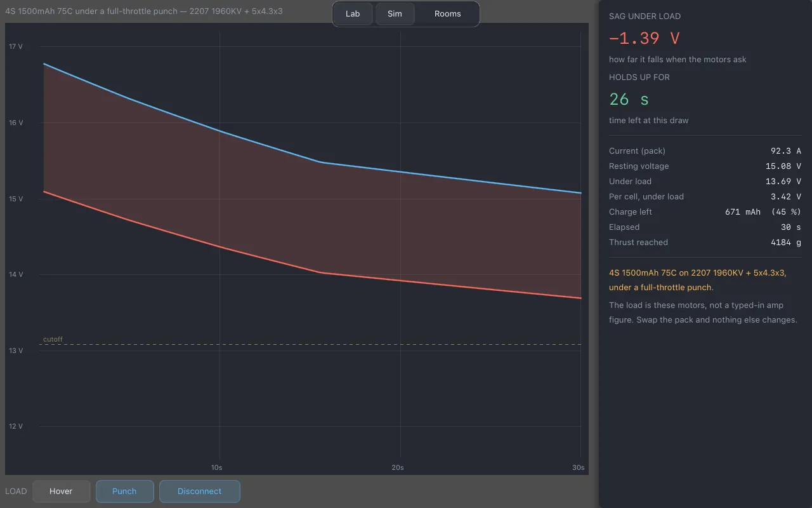
Task: Select the Current (pack) 92.3 A value
Action: 785,151
